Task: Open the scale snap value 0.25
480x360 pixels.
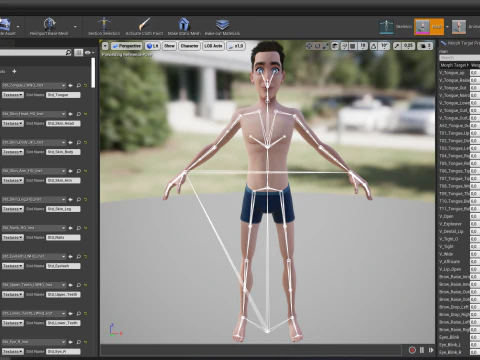Action: (408, 46)
